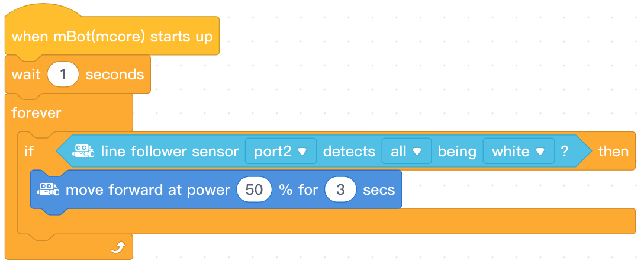Click the 'then' label on the if block

[x=613, y=152]
